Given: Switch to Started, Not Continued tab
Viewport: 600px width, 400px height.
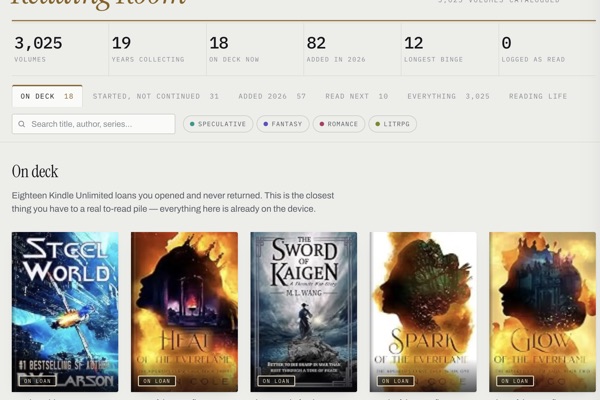Looking at the screenshot, I should tap(156, 96).
